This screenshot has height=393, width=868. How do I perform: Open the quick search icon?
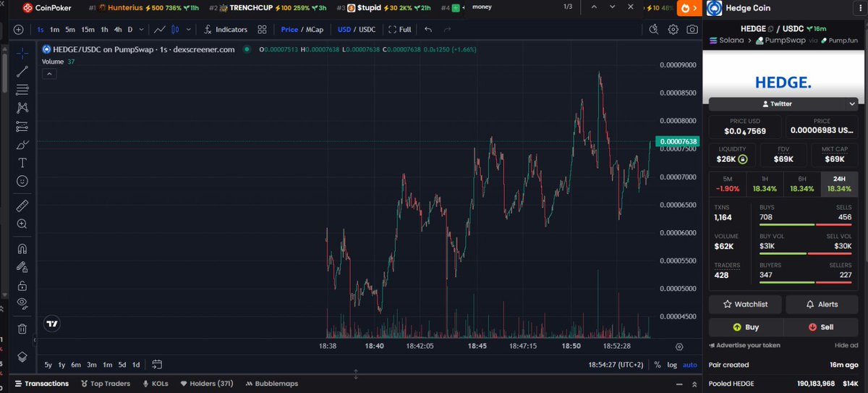(x=654, y=30)
